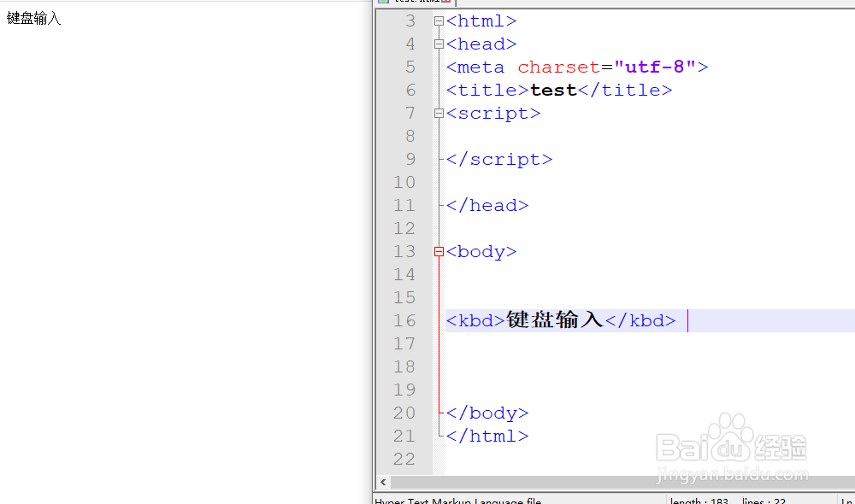Click left arrow of horizontal scrollbar
855x504 pixels.
coord(383,482)
